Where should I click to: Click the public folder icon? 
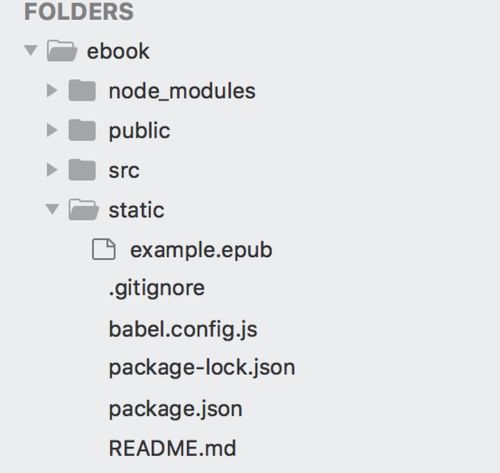point(82,130)
